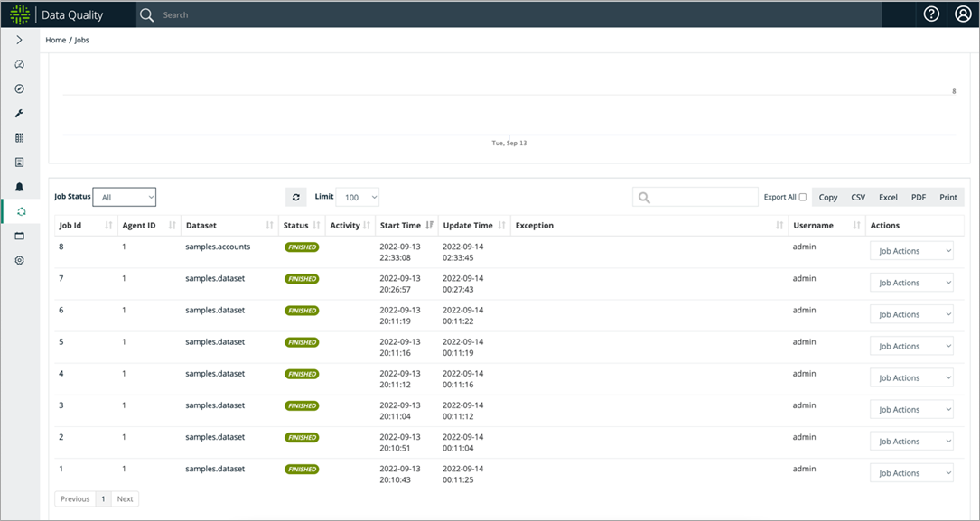Click FINISHED status badge for job 5
Screen dimensions: 980x521
(x=302, y=342)
